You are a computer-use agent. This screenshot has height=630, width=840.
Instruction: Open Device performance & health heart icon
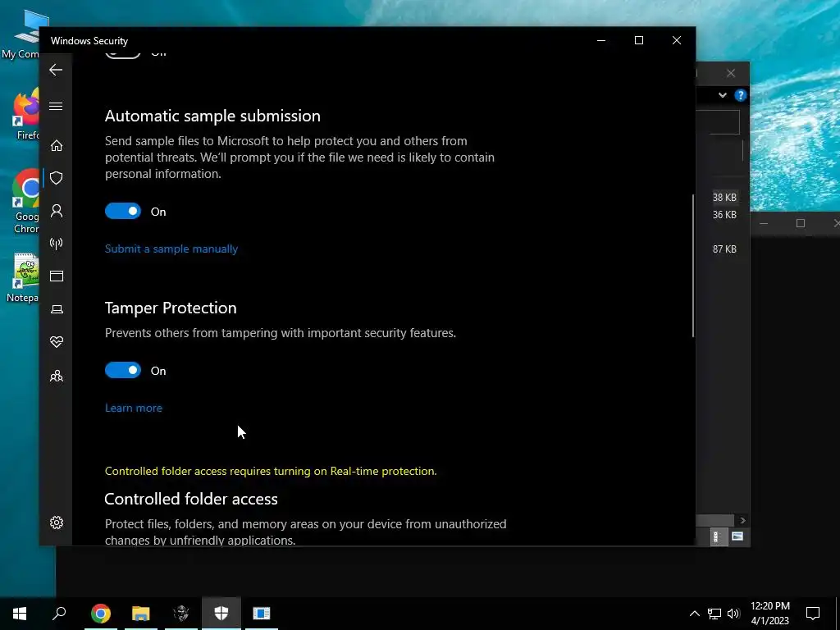tap(57, 342)
